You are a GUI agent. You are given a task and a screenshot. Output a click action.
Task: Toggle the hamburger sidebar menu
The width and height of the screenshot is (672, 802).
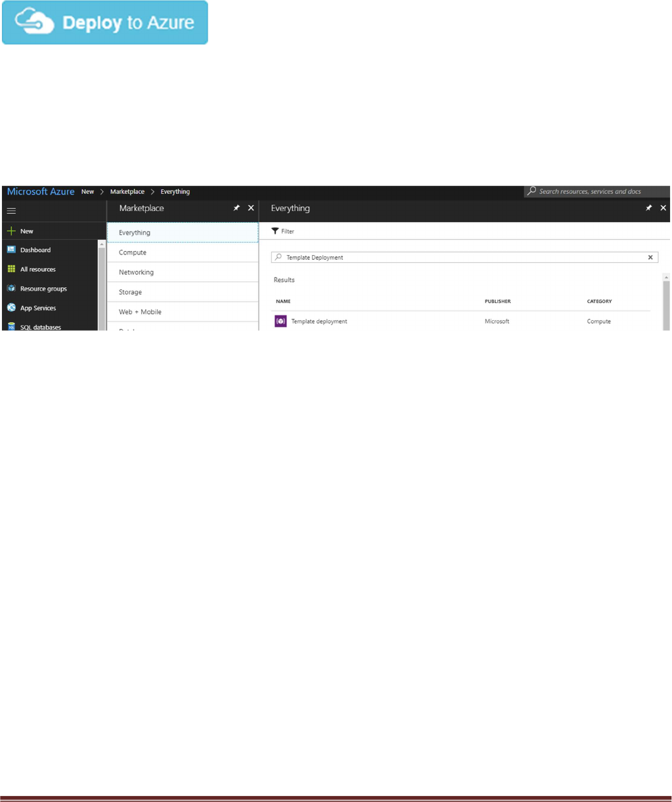coord(11,211)
